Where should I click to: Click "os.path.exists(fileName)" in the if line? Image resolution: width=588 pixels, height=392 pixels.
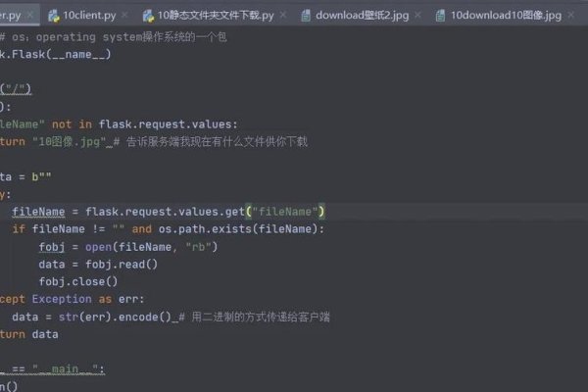(238, 229)
